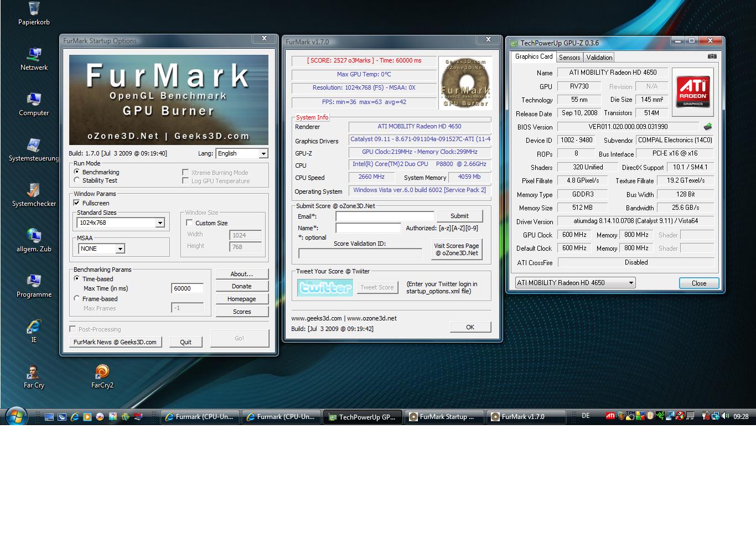Click the FurMark logo thumbnail in results
Viewport: 756px width, 538px height.
tap(465, 82)
